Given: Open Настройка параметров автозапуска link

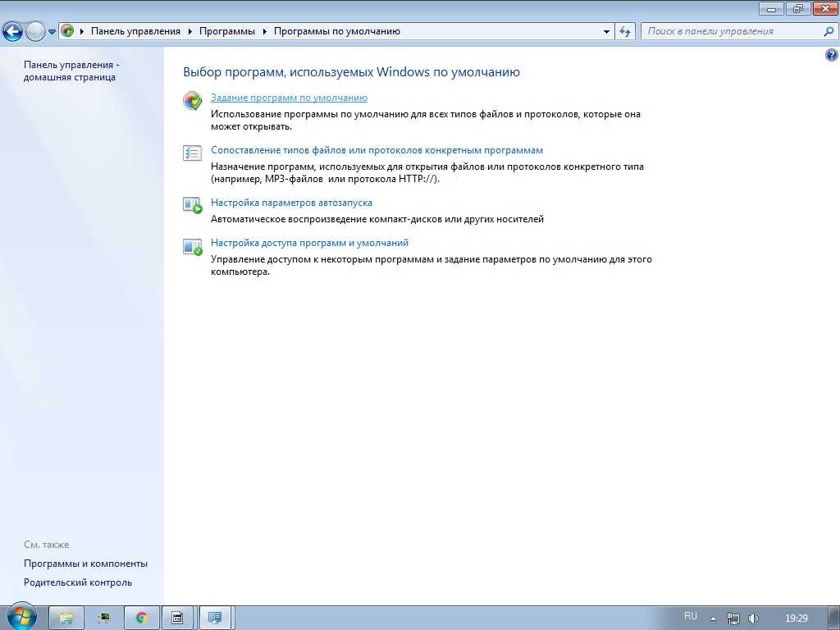Looking at the screenshot, I should point(291,202).
